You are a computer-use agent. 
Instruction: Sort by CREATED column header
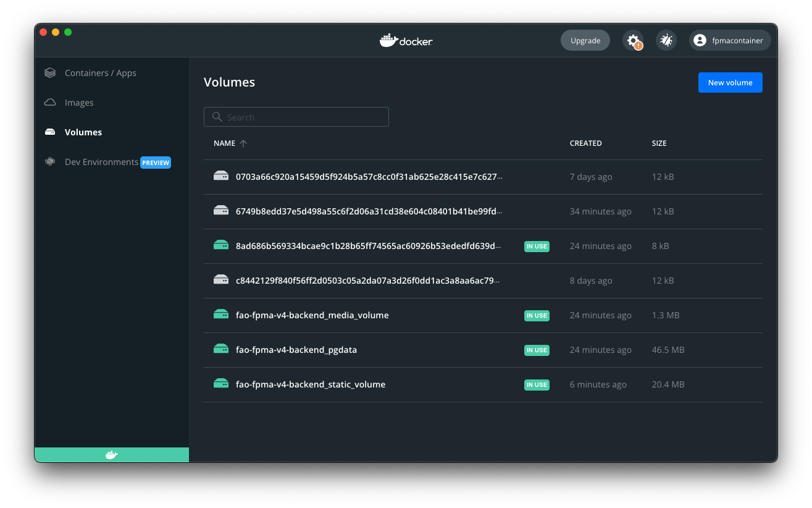[x=586, y=143]
